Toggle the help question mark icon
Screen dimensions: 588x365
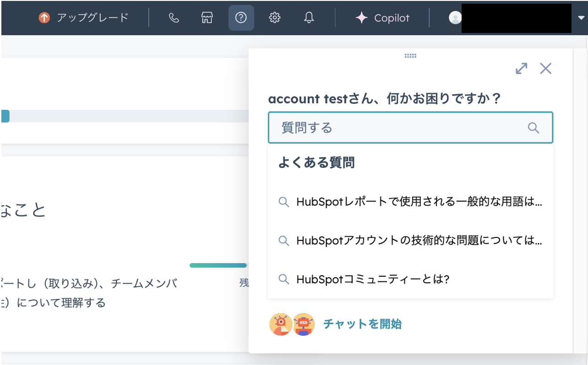click(241, 18)
